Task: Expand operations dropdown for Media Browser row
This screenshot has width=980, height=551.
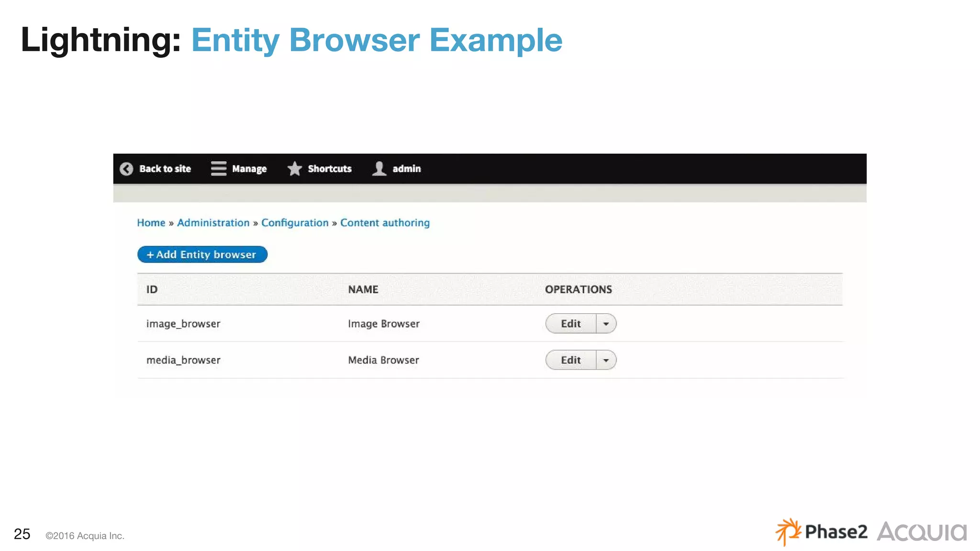Action: tap(606, 360)
